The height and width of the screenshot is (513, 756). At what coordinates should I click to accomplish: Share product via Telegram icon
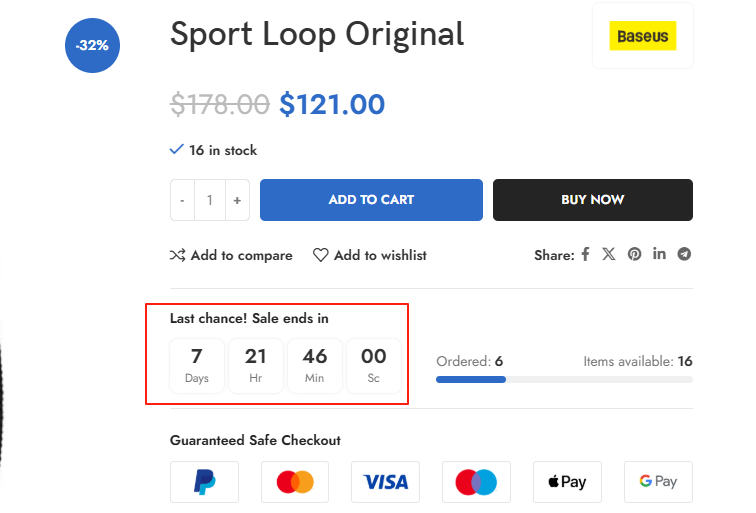click(x=684, y=255)
